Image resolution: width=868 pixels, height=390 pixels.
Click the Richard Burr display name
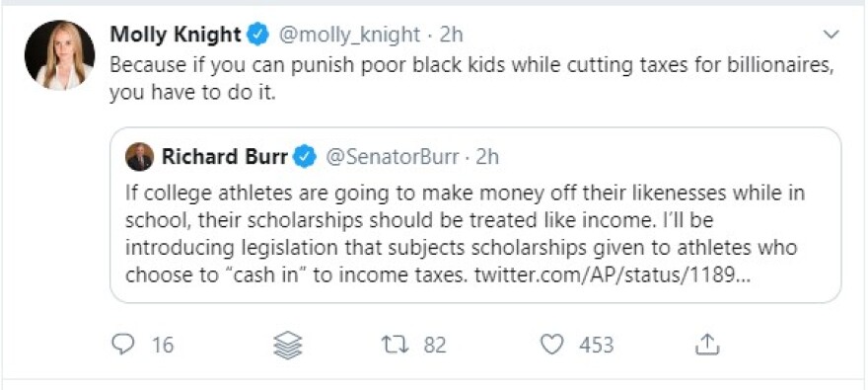pyautogui.click(x=225, y=157)
